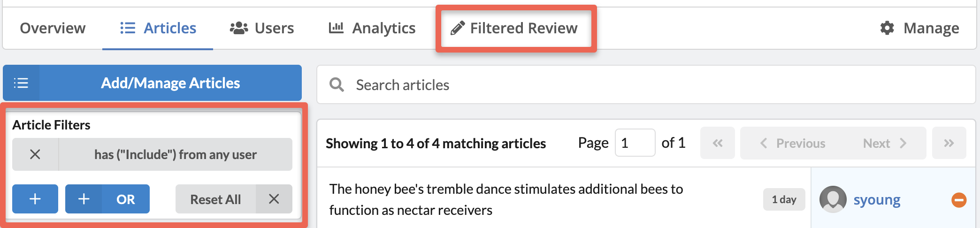Click the Manage gear icon

pyautogui.click(x=887, y=28)
